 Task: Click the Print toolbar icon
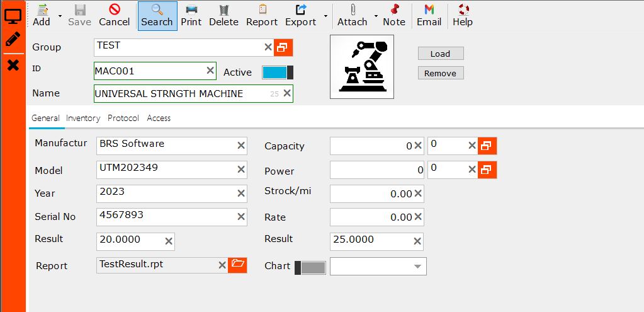[x=191, y=9]
